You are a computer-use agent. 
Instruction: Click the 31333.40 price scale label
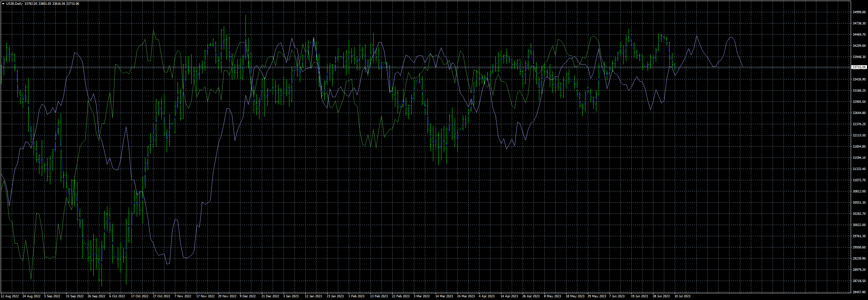(859, 169)
